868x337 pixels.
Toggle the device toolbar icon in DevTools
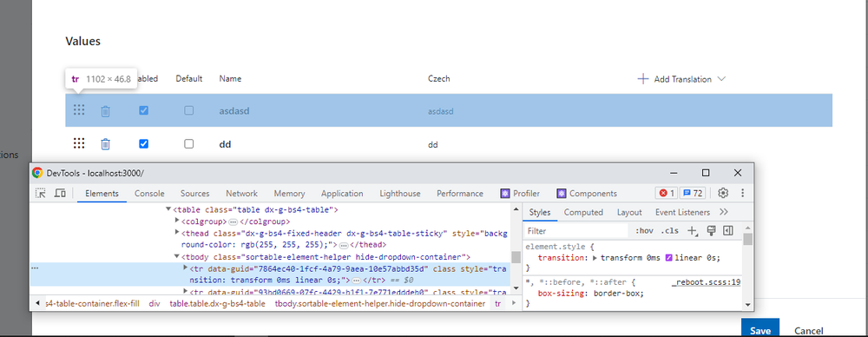(60, 193)
